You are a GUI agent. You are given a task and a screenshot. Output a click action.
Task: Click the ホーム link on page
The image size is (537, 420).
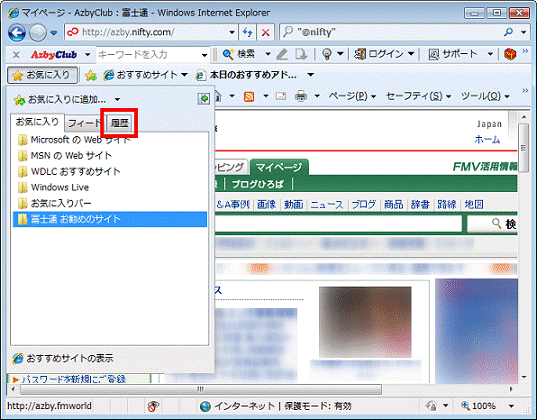[487, 139]
